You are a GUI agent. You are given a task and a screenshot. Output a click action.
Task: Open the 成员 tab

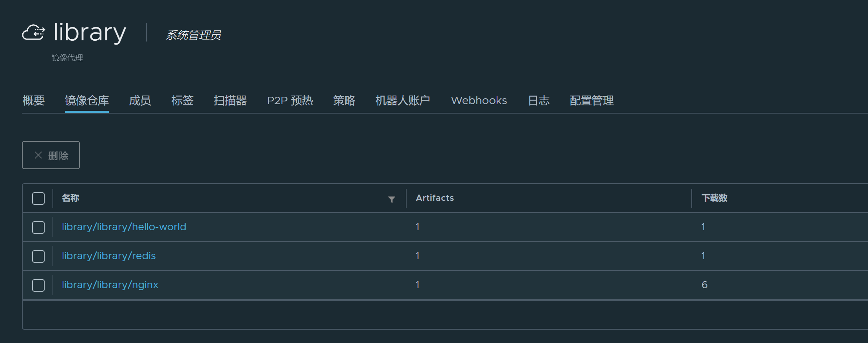point(140,101)
